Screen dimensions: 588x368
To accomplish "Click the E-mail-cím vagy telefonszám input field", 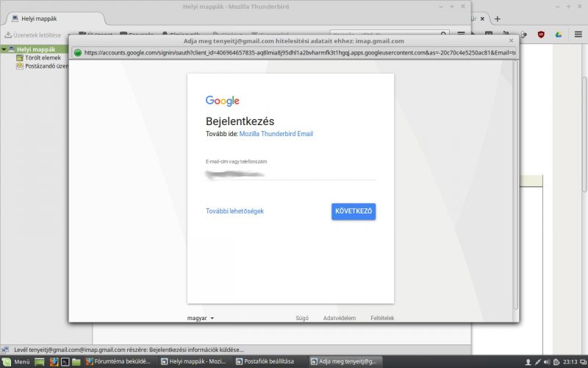I will coord(290,174).
